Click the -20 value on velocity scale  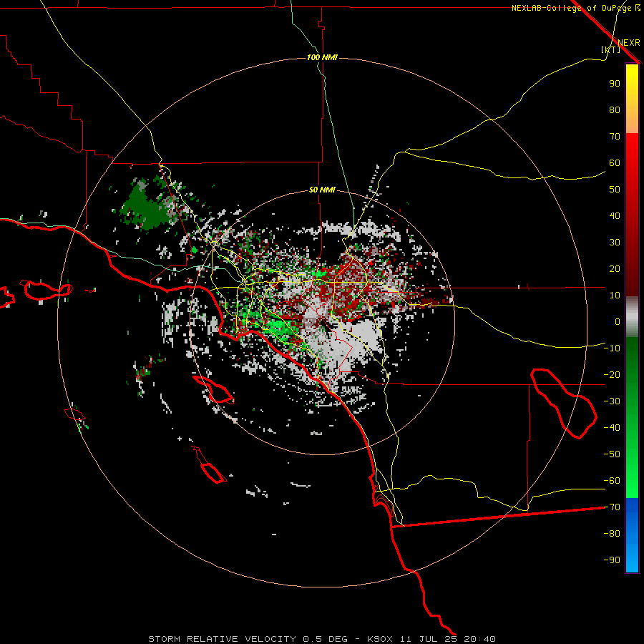[612, 375]
